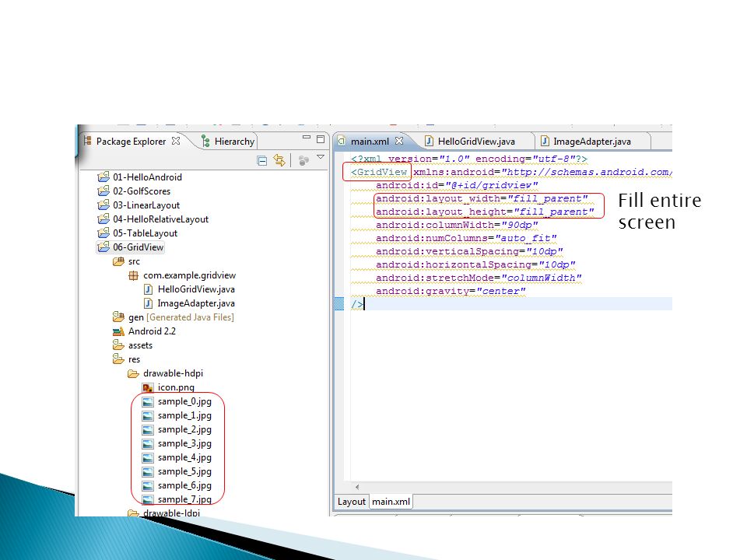The width and height of the screenshot is (747, 560).
Task: Minimize the Package Explorer panel
Action: [307, 138]
